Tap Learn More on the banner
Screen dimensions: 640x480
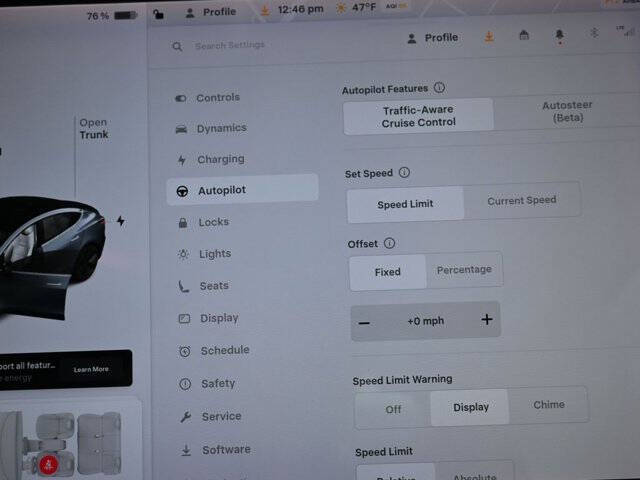pos(91,369)
